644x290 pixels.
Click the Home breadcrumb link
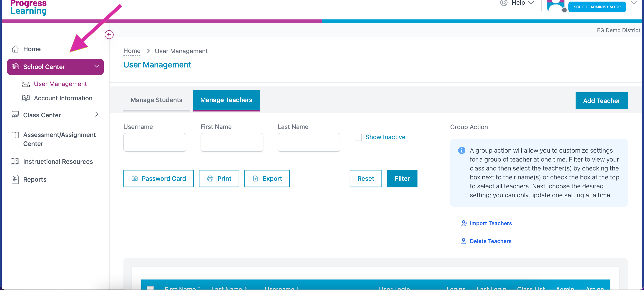click(x=132, y=51)
